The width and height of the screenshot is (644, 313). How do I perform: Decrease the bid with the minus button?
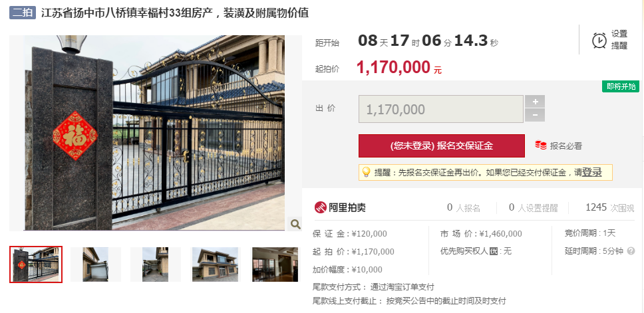point(535,115)
